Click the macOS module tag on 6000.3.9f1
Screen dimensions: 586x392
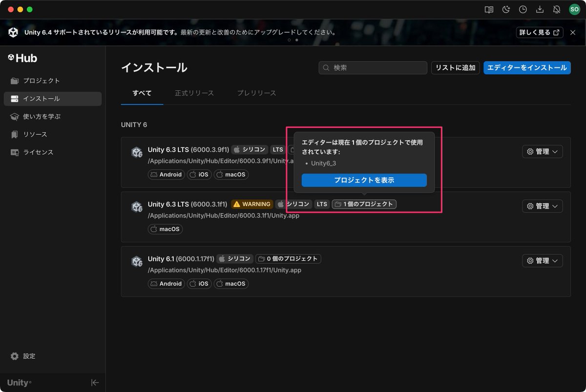point(231,174)
